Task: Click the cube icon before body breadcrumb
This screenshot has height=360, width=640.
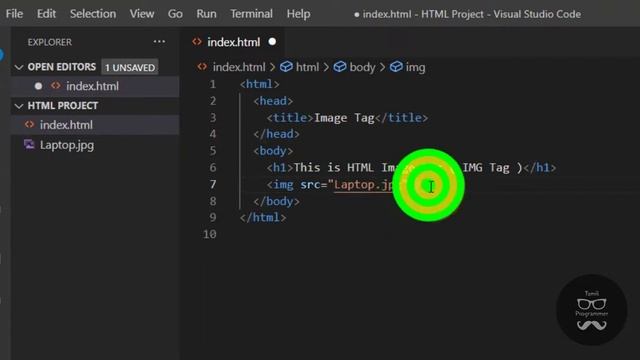Action: point(340,67)
